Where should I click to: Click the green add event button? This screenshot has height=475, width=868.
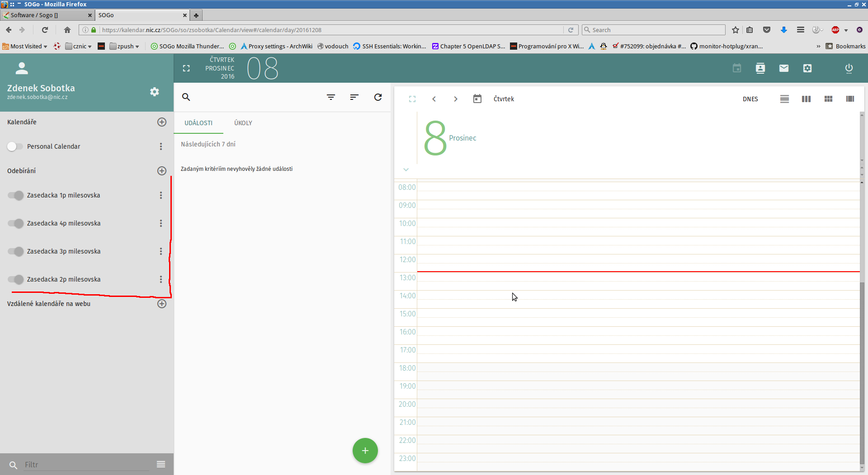pyautogui.click(x=365, y=451)
